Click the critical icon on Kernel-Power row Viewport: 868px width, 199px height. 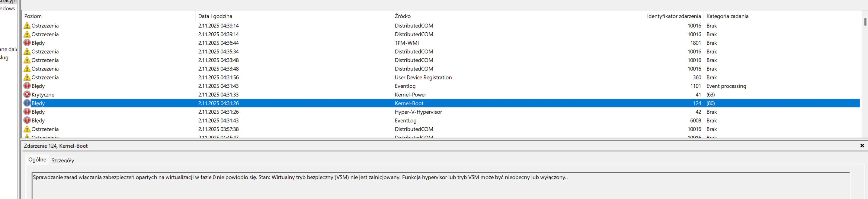(27, 94)
